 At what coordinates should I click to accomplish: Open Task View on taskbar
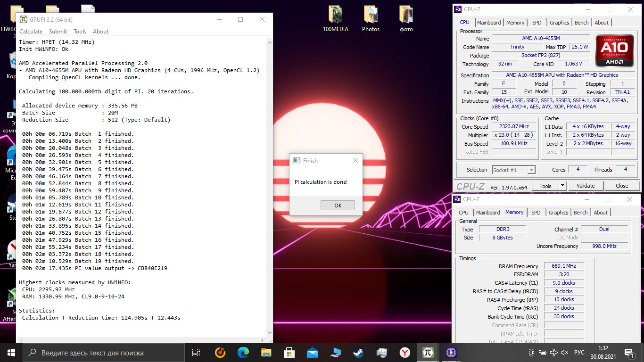click(196, 353)
